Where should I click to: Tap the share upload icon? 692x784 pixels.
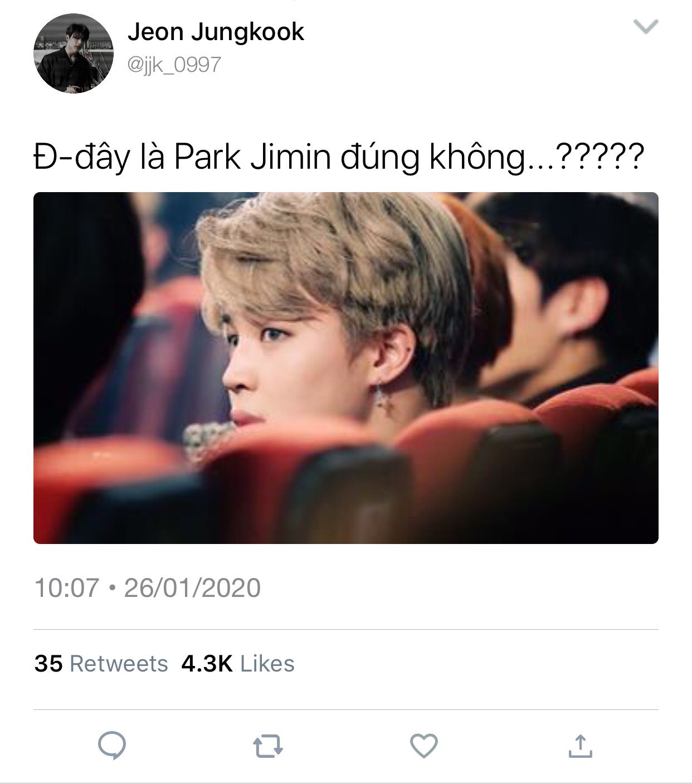point(579,746)
